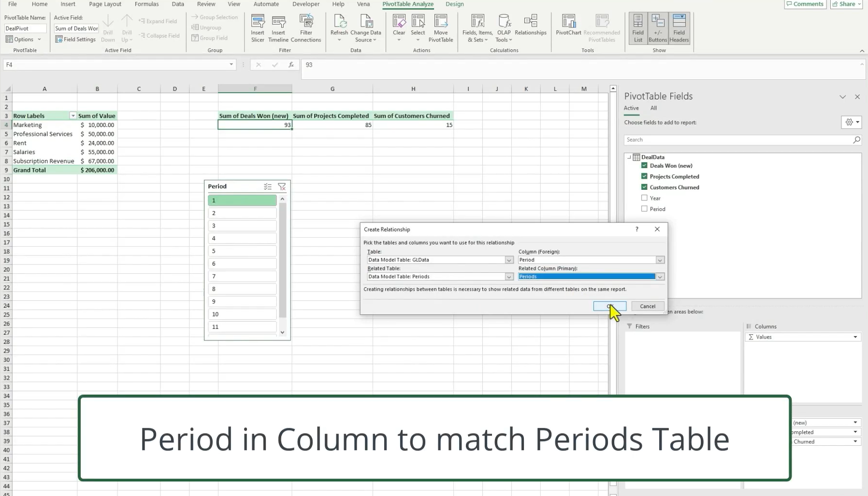The image size is (868, 496).
Task: Switch to the Design ribbon tab
Action: point(454,4)
